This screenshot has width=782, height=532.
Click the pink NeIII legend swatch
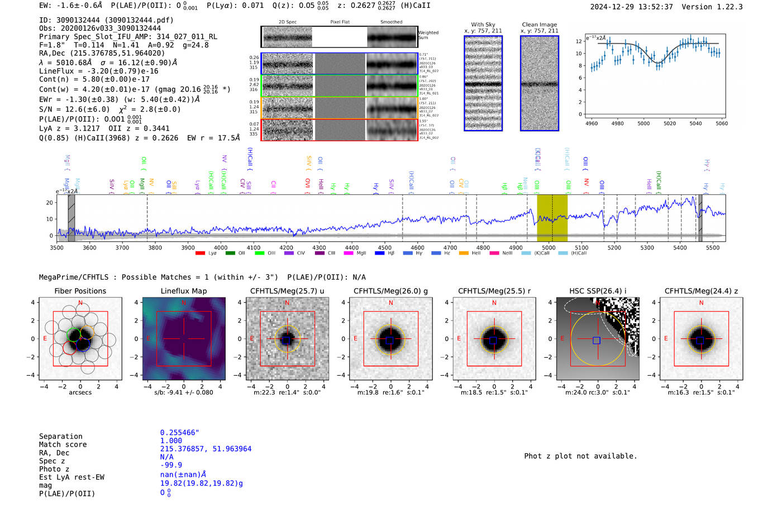pyautogui.click(x=494, y=253)
